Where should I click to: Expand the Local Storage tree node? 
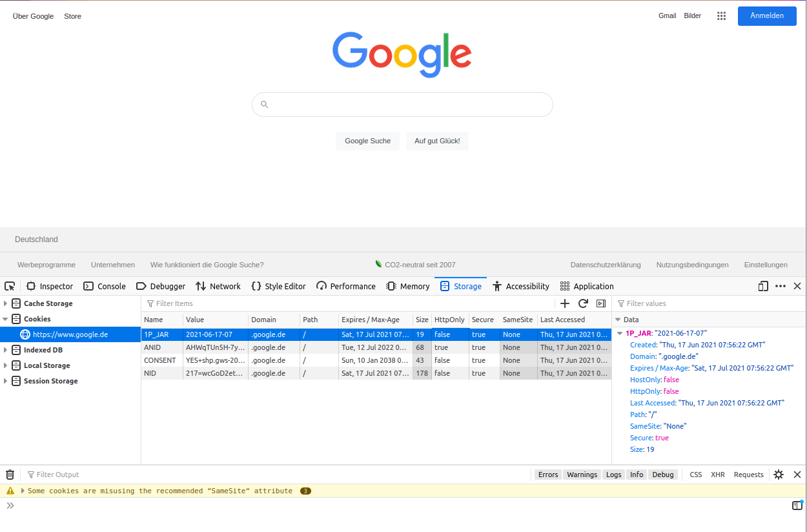pos(6,365)
